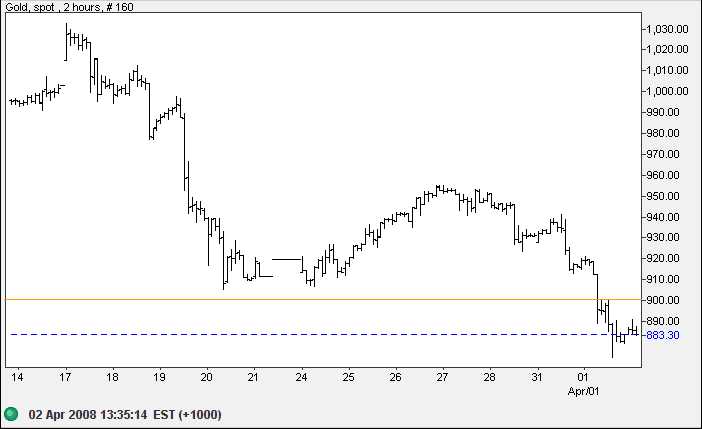Click the 1,010.00 price axis label
The height and width of the screenshot is (429, 702).
click(667, 70)
